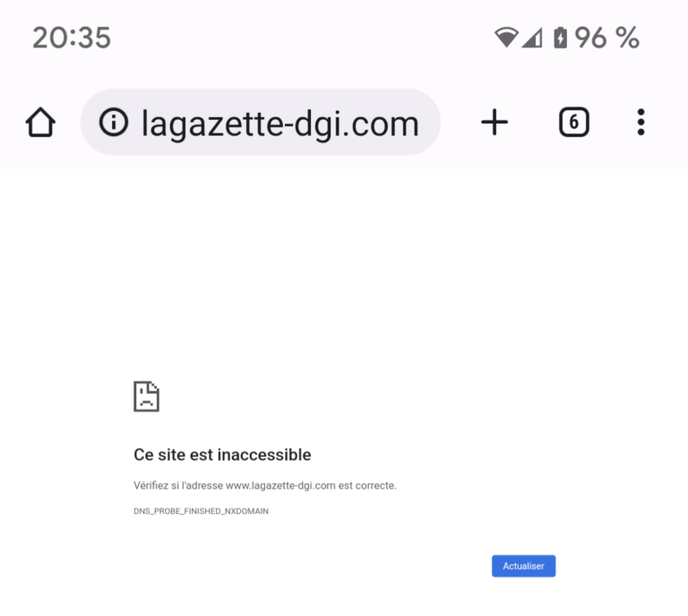Viewport: 688px width, 616px height.
Task: Open a new tab with the plus icon
Action: (x=494, y=123)
